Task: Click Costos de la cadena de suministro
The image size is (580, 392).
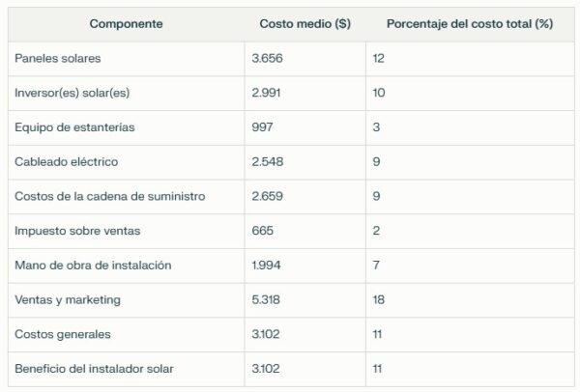Action: pyautogui.click(x=110, y=196)
